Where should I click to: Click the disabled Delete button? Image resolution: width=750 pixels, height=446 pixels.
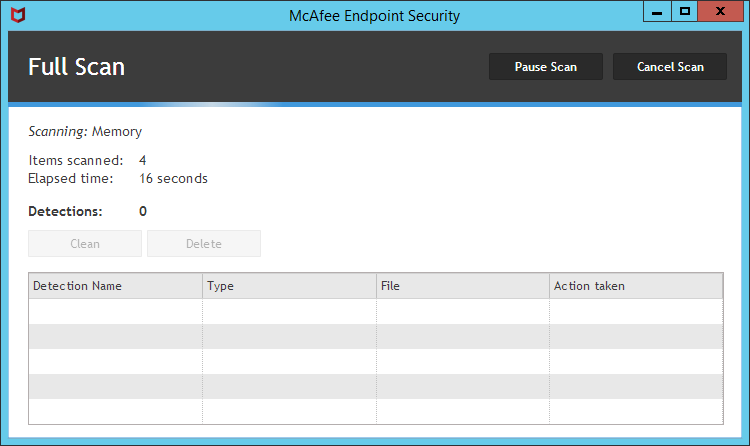[204, 244]
